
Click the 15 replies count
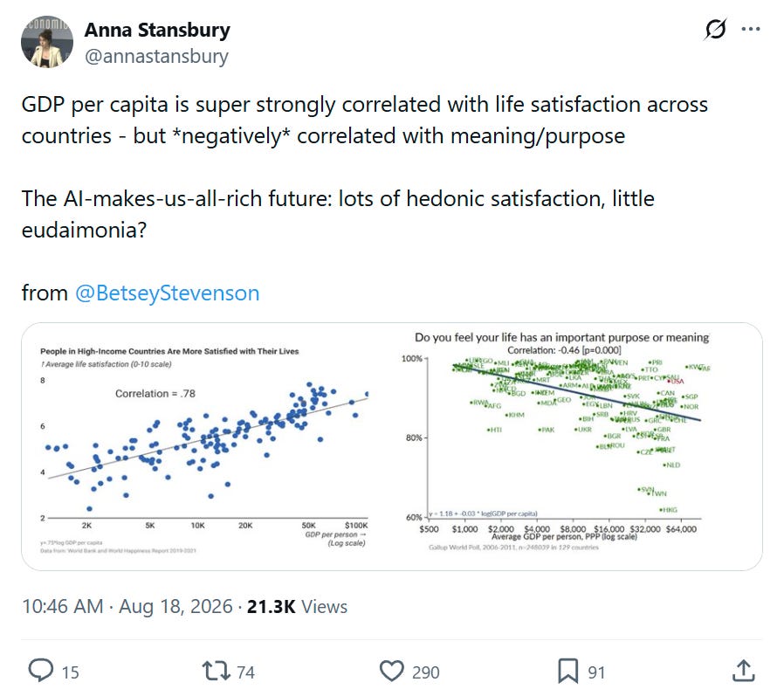click(71, 672)
